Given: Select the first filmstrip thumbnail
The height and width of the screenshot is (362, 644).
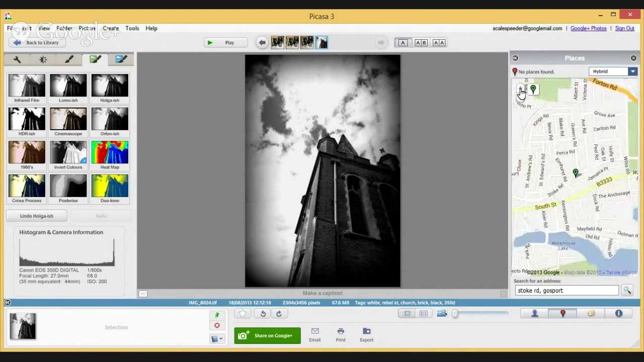Looking at the screenshot, I should pyautogui.click(x=277, y=43).
